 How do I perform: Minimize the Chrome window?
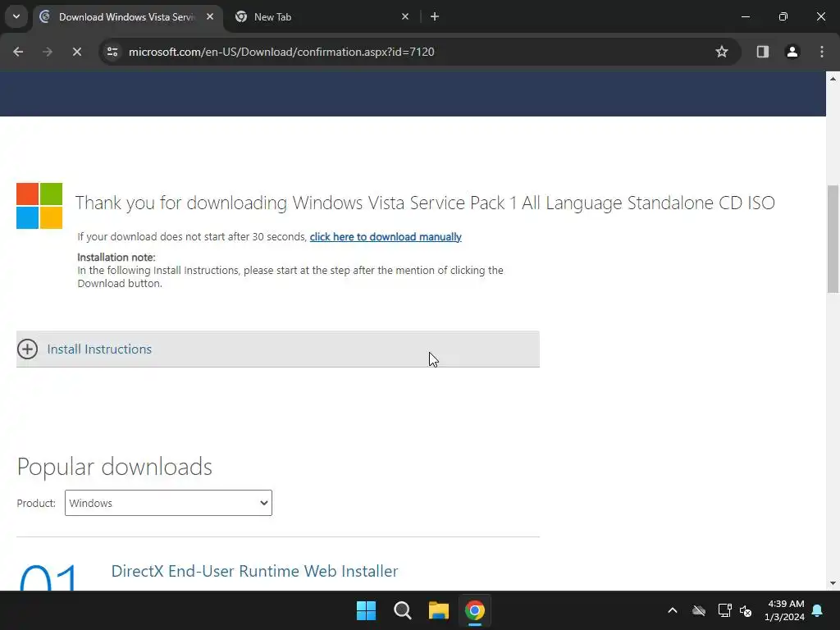click(x=745, y=16)
